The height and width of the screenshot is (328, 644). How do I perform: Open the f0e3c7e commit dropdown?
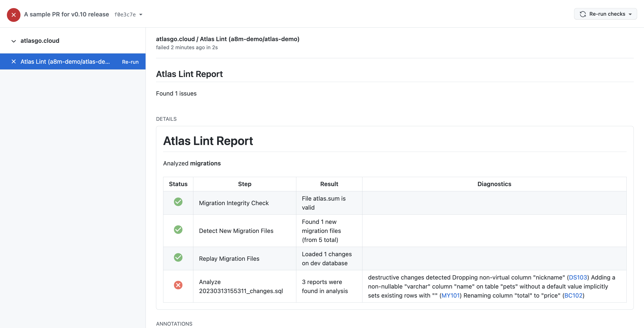tap(141, 14)
